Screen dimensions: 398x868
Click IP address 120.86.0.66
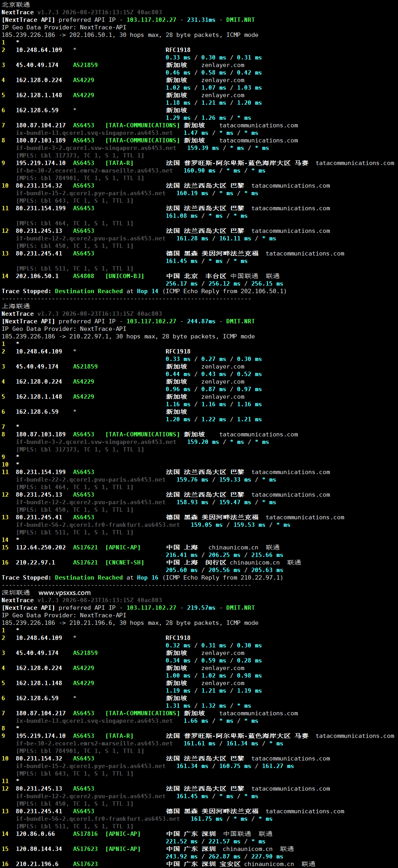(x=35, y=834)
